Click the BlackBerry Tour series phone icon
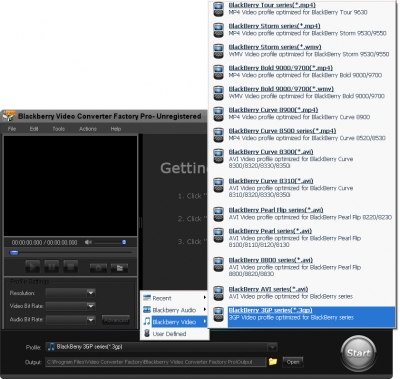 pos(218,9)
